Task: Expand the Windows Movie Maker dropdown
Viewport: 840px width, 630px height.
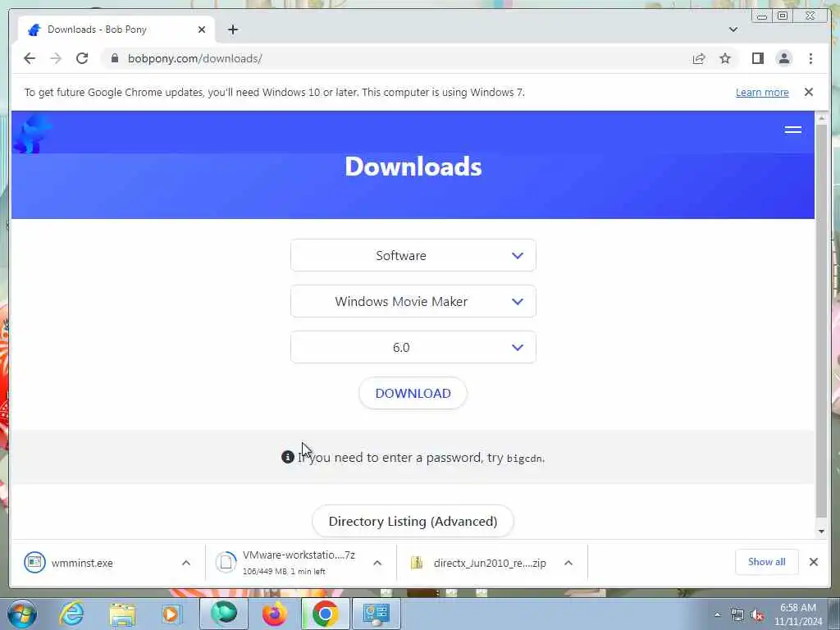Action: click(x=413, y=302)
